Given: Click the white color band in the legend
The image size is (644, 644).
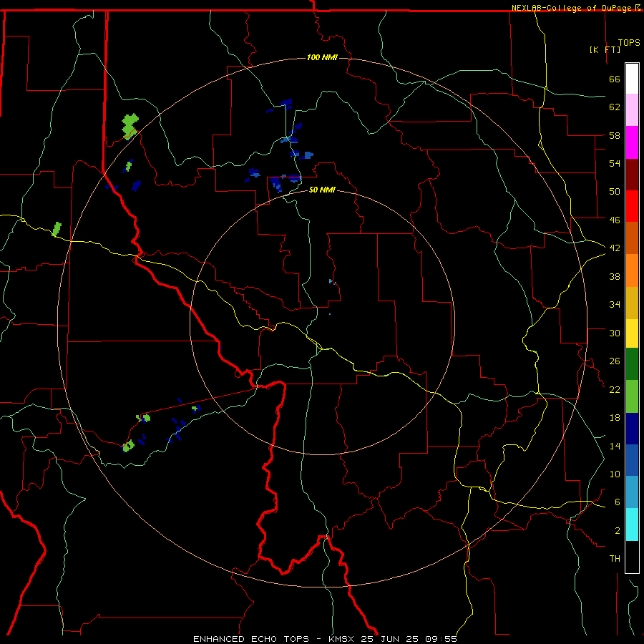Looking at the screenshot, I should pos(632,79).
